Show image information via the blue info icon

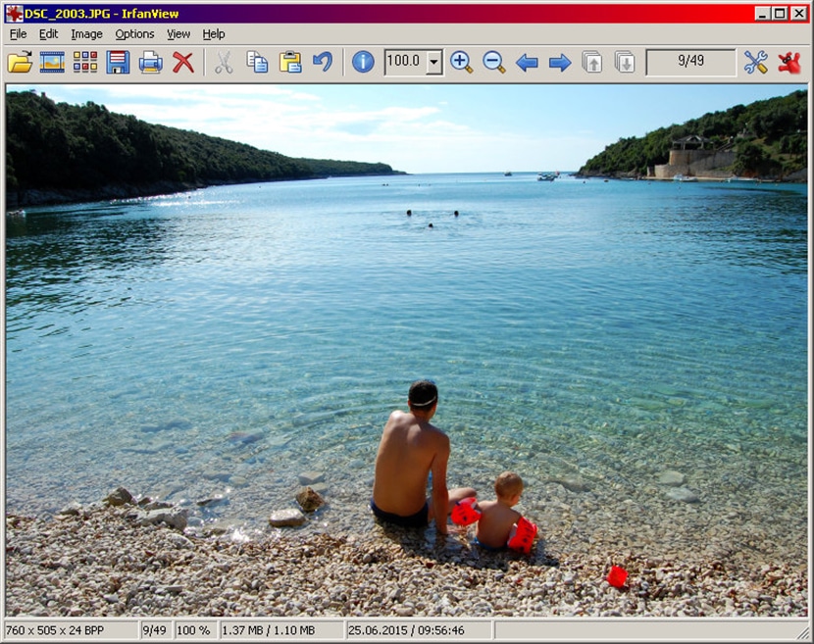click(363, 63)
